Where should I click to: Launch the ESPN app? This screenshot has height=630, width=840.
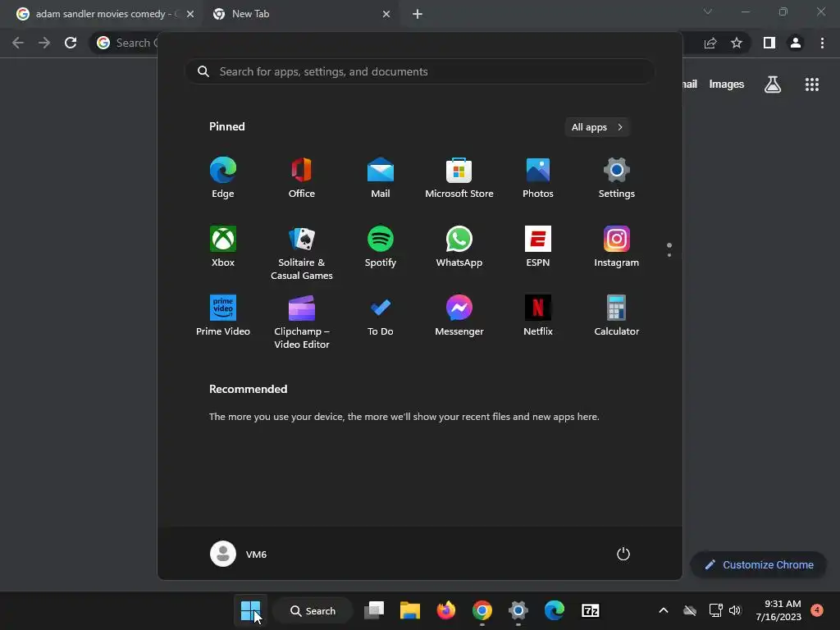tap(538, 247)
